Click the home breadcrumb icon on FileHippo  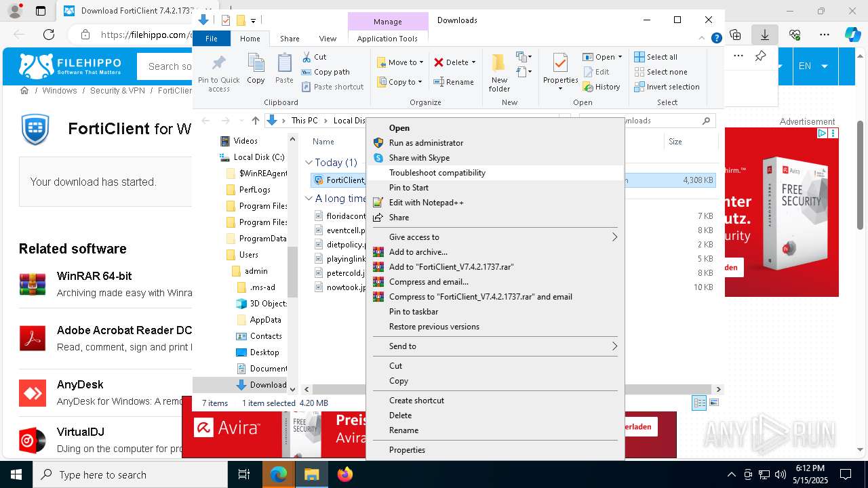(24, 90)
